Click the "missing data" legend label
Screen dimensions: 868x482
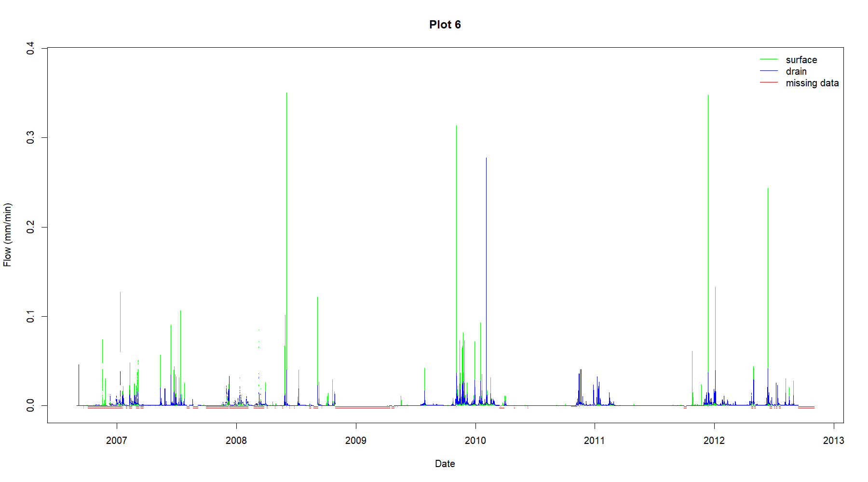click(812, 83)
